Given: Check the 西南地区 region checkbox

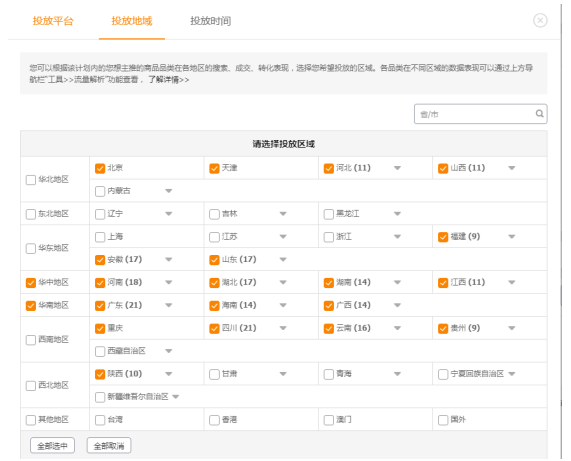Looking at the screenshot, I should tap(31, 340).
